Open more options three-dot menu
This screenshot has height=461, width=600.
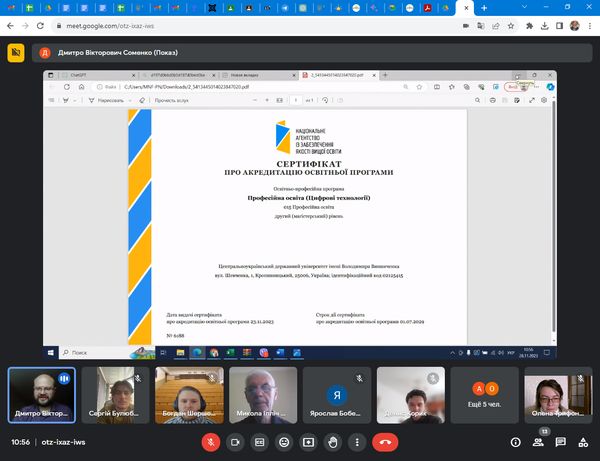(x=357, y=441)
